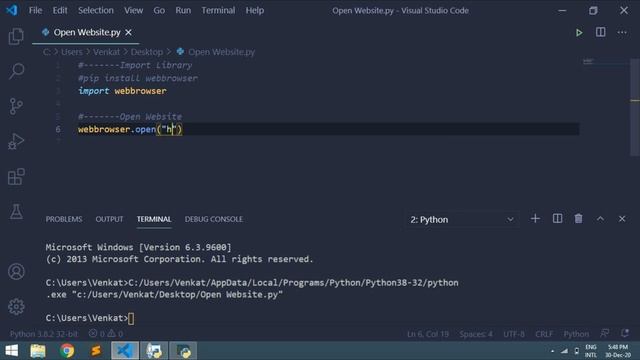
Task: Click the import webbrowser line
Action: pyautogui.click(x=122, y=91)
